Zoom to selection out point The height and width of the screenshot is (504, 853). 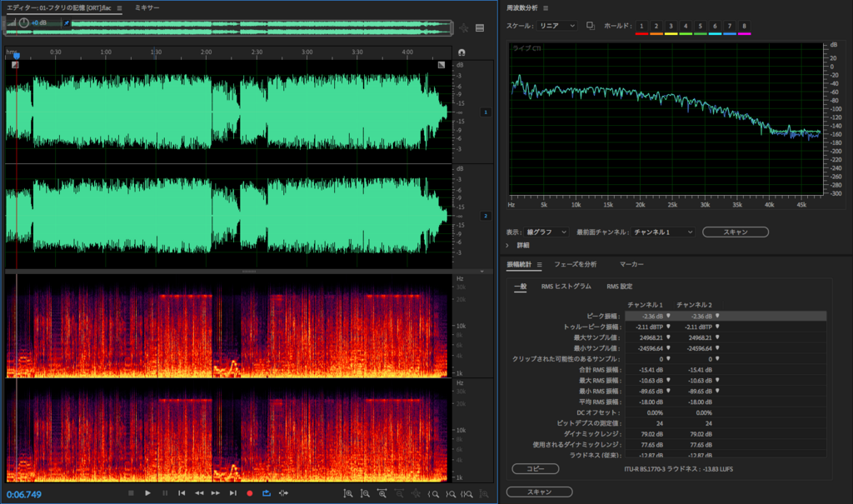451,494
